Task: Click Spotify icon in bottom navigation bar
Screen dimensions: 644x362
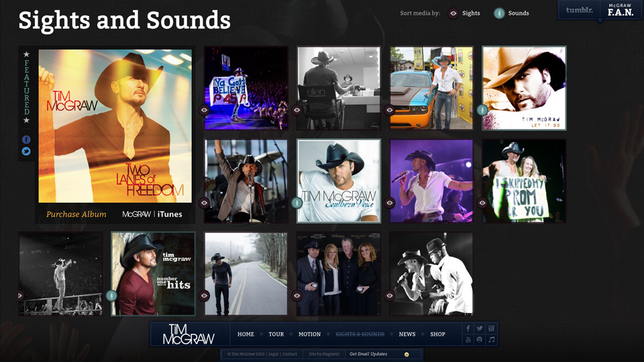Action: click(480, 340)
